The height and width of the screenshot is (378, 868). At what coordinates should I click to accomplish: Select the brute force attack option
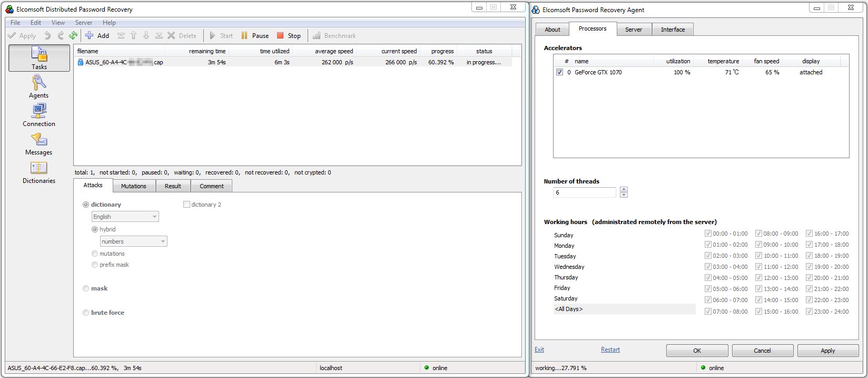click(86, 313)
